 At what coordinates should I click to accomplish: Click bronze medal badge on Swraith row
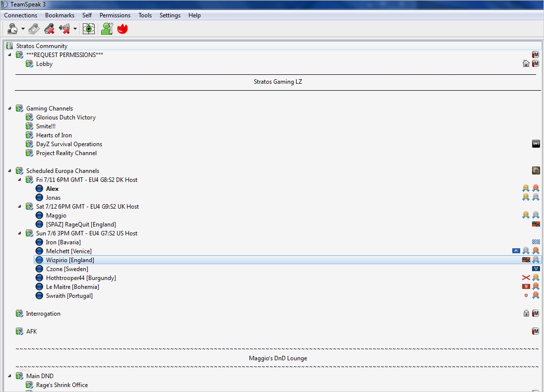(536, 295)
